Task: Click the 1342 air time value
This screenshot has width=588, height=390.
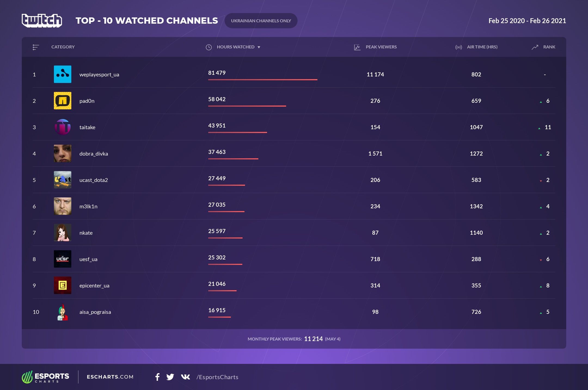Action: (476, 206)
